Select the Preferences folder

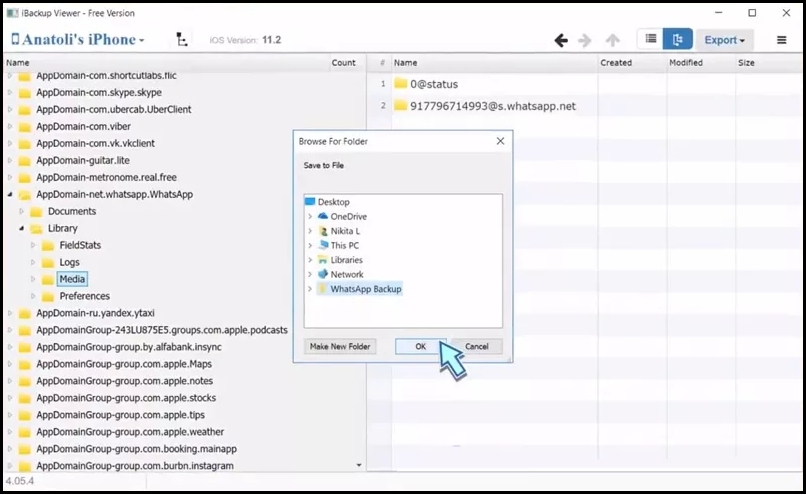click(x=85, y=296)
